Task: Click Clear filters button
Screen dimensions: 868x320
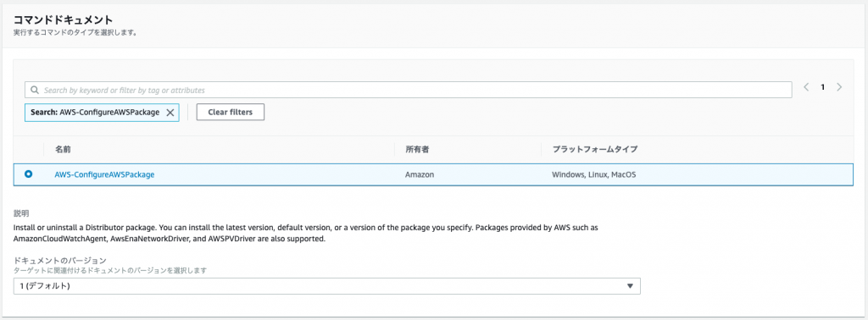Action: (231, 113)
